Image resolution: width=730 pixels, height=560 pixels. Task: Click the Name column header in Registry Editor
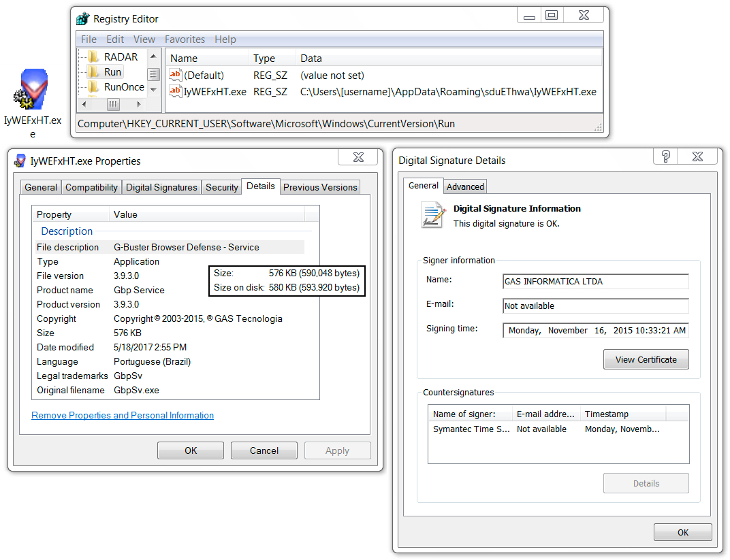[x=208, y=58]
